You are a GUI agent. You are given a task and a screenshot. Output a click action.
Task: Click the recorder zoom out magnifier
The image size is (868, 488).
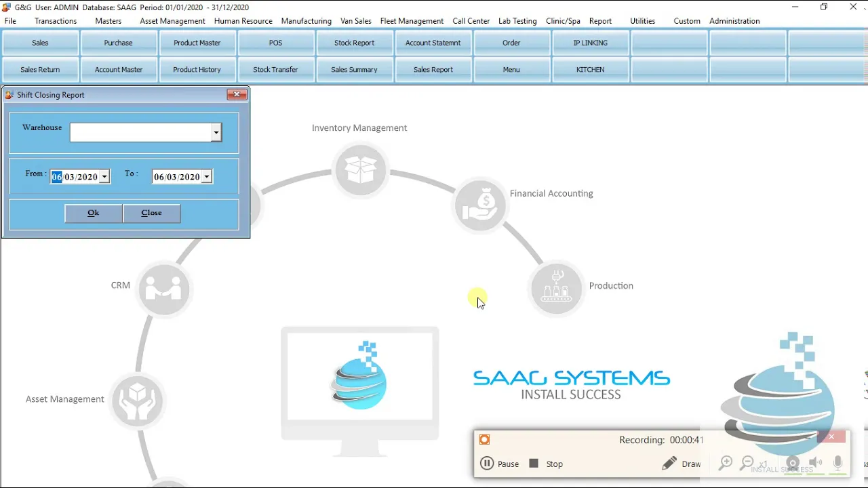tap(747, 464)
